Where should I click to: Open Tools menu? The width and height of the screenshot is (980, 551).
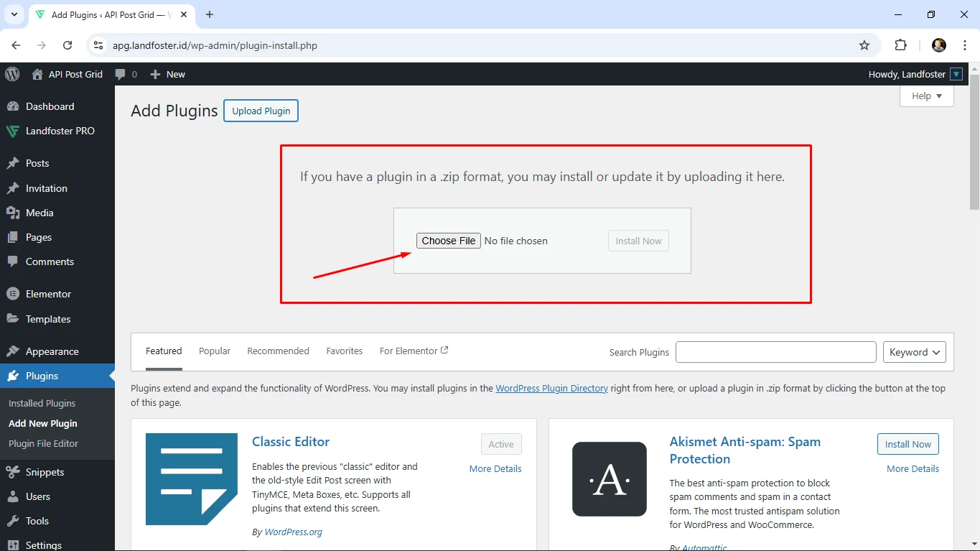37,521
